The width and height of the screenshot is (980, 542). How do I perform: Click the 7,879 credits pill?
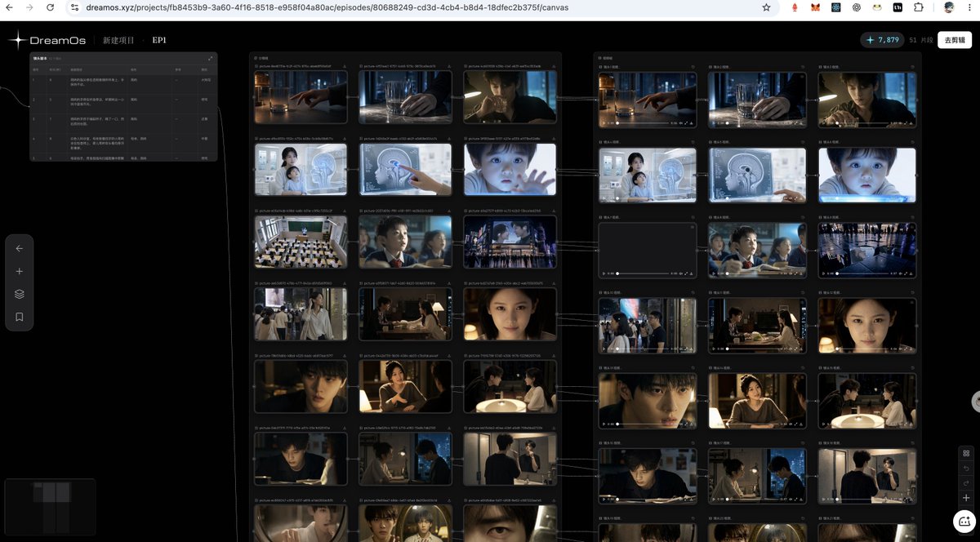click(x=883, y=40)
